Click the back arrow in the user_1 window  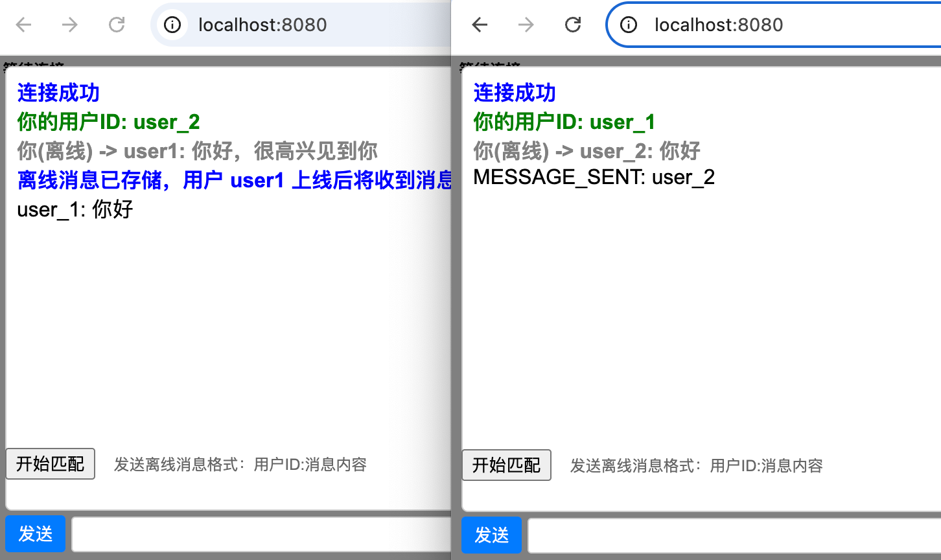point(480,25)
